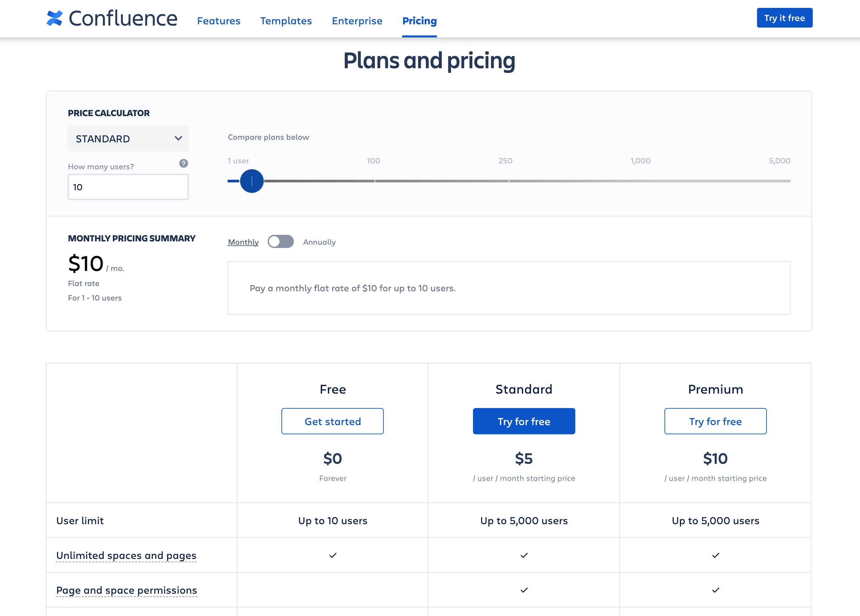Click Standard Up to 5,000 users cell
Image resolution: width=860 pixels, height=616 pixels.
pos(524,521)
